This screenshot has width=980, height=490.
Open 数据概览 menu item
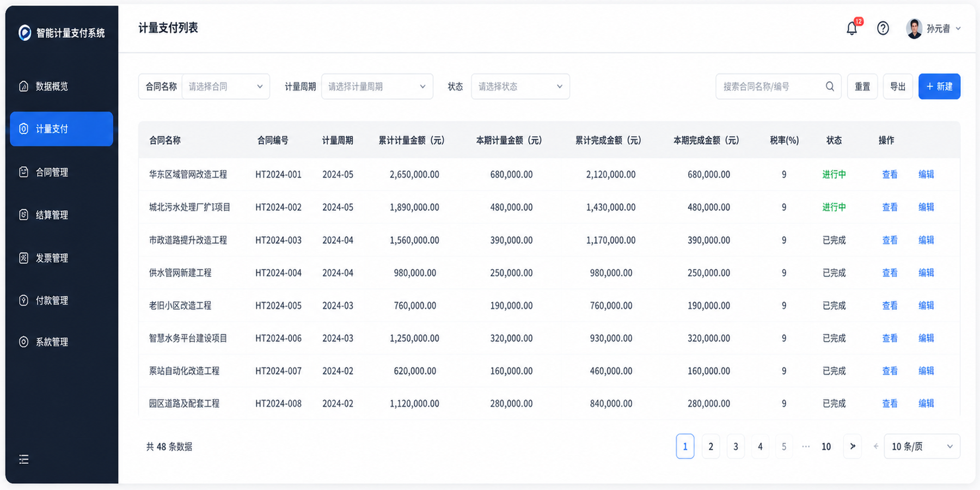pyautogui.click(x=62, y=86)
